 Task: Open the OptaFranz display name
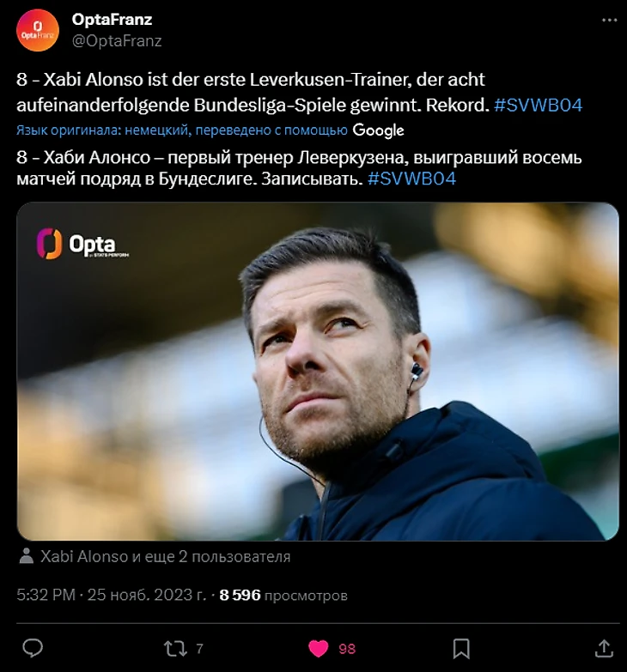coord(112,20)
